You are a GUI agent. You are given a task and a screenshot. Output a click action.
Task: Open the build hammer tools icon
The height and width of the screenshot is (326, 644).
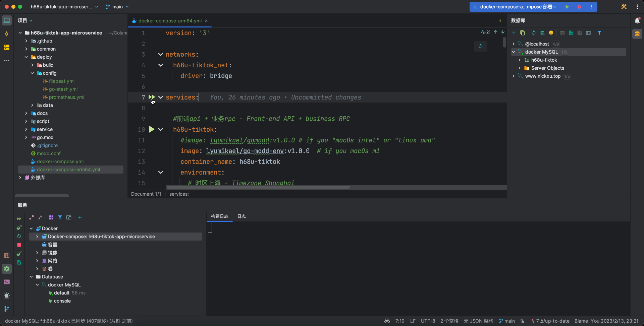point(624,7)
